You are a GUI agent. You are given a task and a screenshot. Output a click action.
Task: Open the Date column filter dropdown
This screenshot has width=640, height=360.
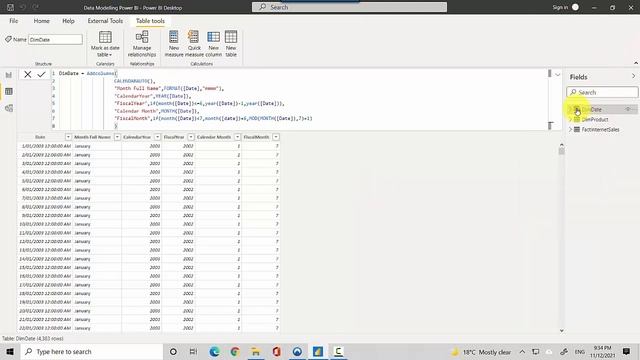tap(68, 137)
